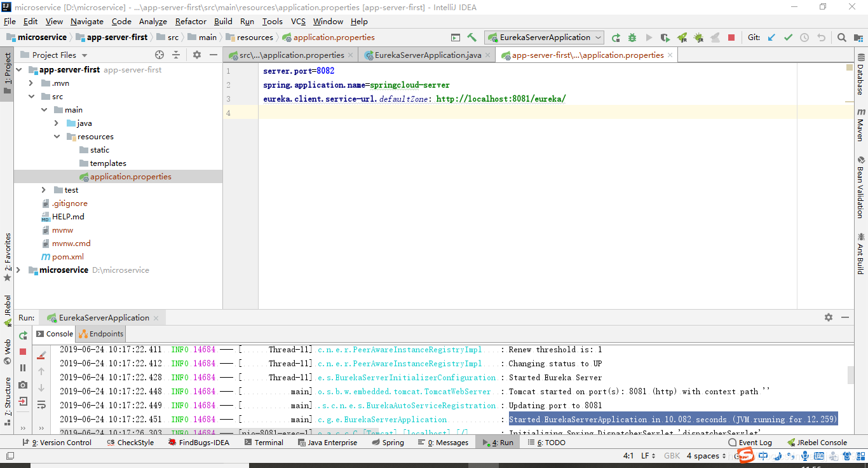
Task: Open Run panel settings gear
Action: coord(829,317)
